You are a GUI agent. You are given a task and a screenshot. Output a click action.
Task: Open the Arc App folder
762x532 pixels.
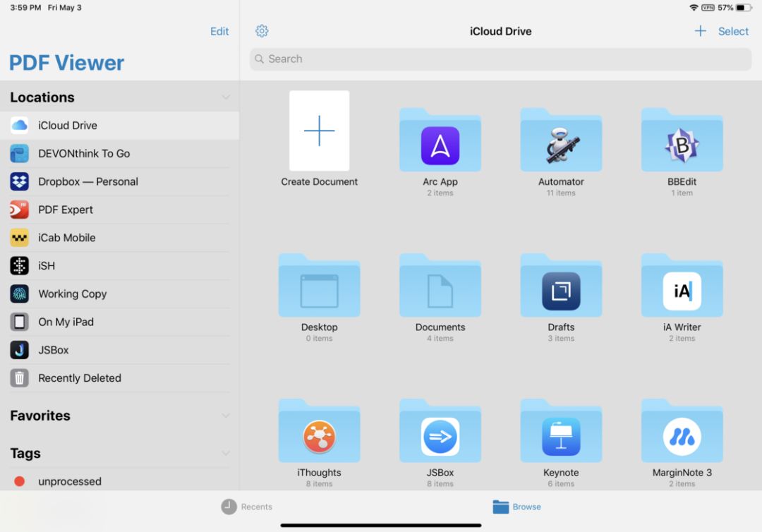(440, 140)
